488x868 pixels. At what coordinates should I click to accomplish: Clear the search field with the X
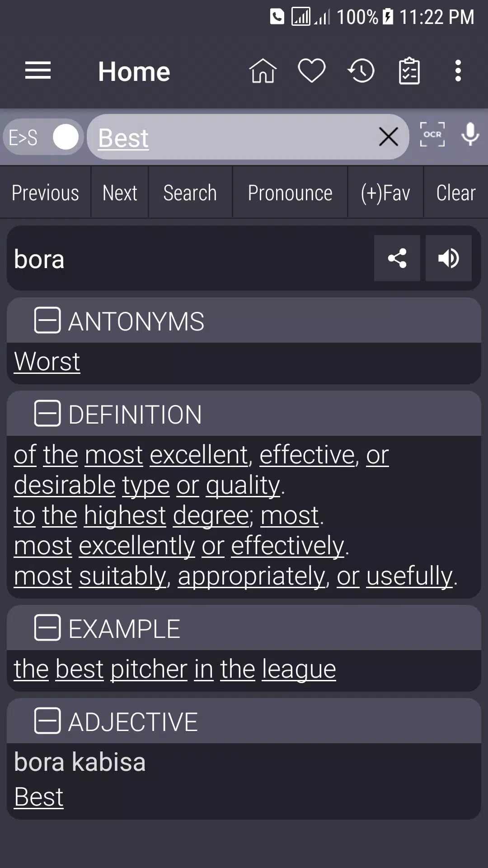point(388,137)
